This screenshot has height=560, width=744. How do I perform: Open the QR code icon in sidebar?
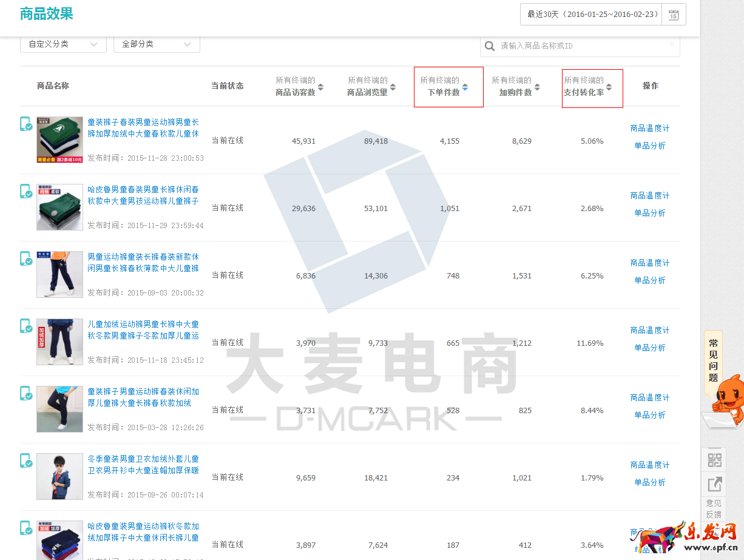point(714,460)
